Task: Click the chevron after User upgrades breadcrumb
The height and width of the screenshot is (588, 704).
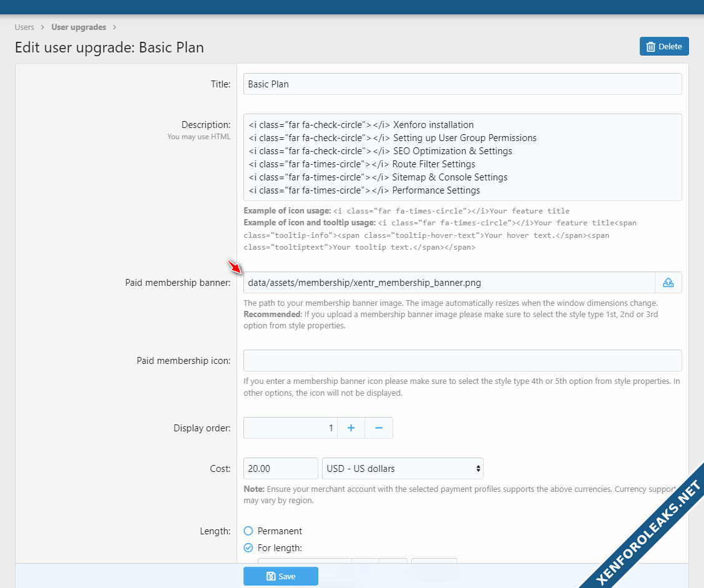Action: coord(115,27)
